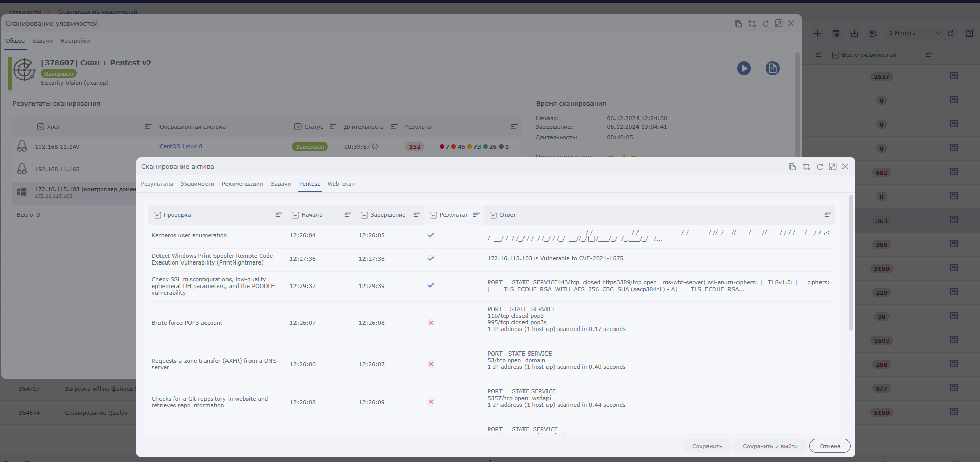Click copy icon in Сканирование уязвимостей window header
The height and width of the screenshot is (462, 980).
(x=738, y=24)
